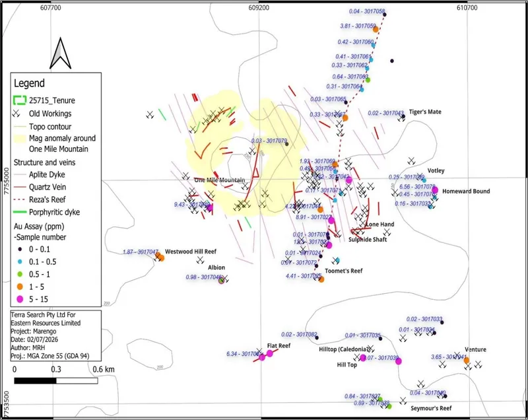Image resolution: width=528 pixels, height=420 pixels.
Task: Click the dark marker for sample 3017043
Action: click(x=403, y=116)
